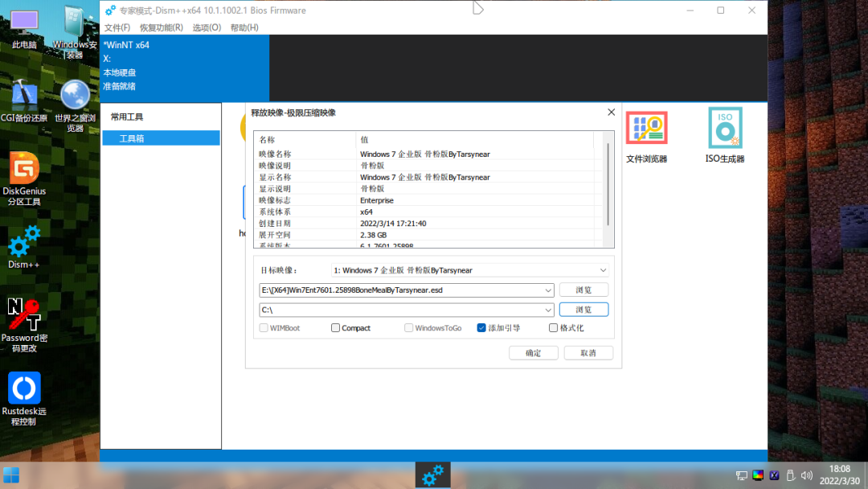
Task: Click the Dism++ title bar gear icon
Action: [x=111, y=10]
